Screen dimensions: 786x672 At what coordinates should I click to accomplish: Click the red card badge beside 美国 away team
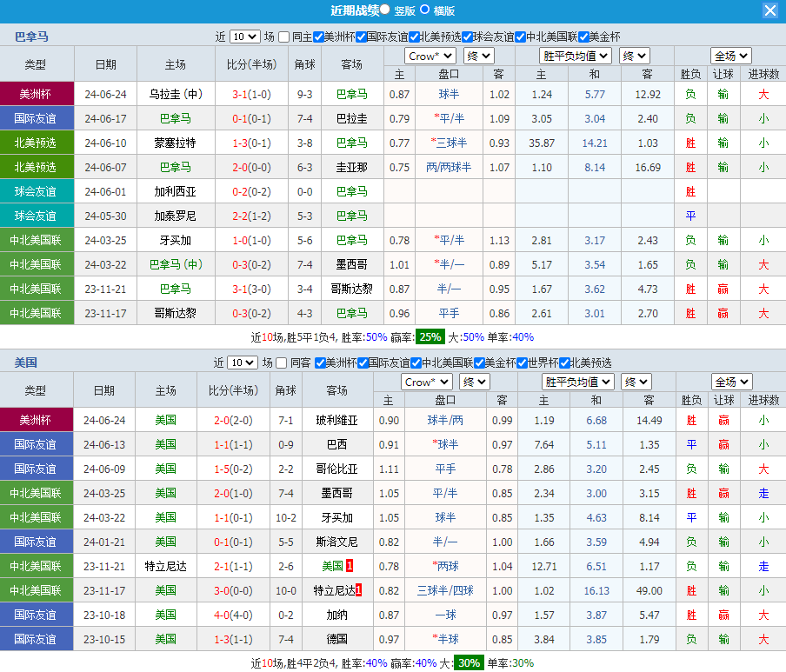click(349, 566)
